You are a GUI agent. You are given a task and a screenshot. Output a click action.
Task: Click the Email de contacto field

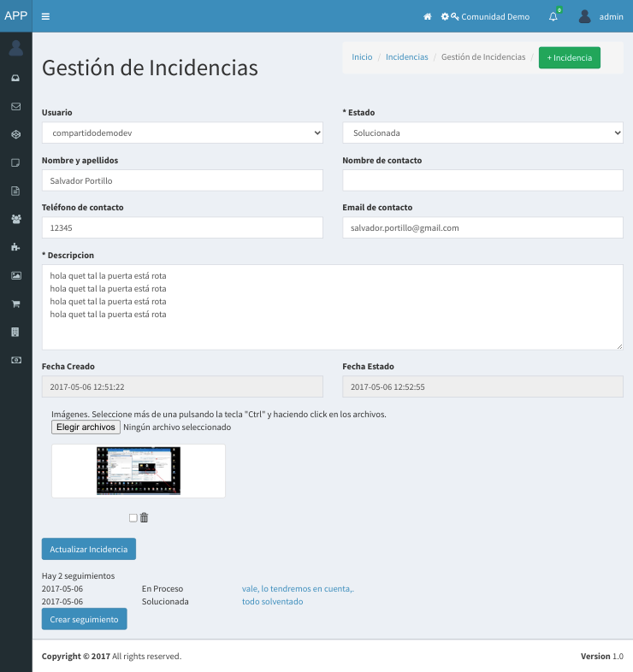pyautogui.click(x=482, y=227)
